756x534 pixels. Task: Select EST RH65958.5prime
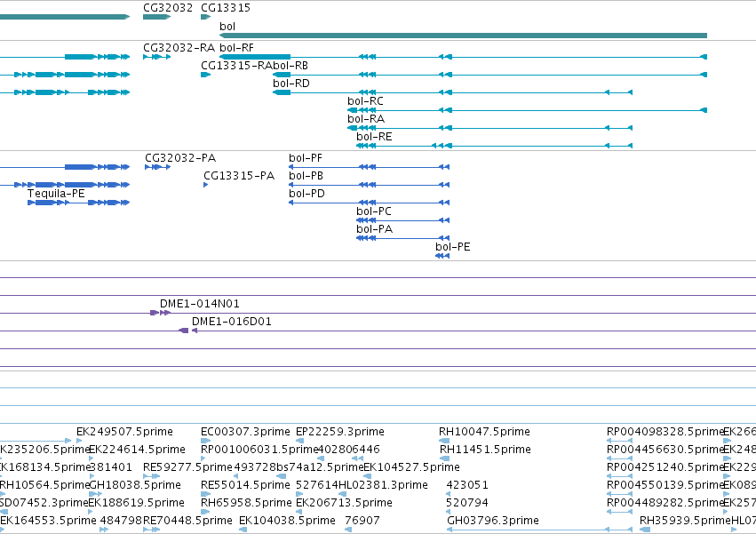(x=246, y=503)
